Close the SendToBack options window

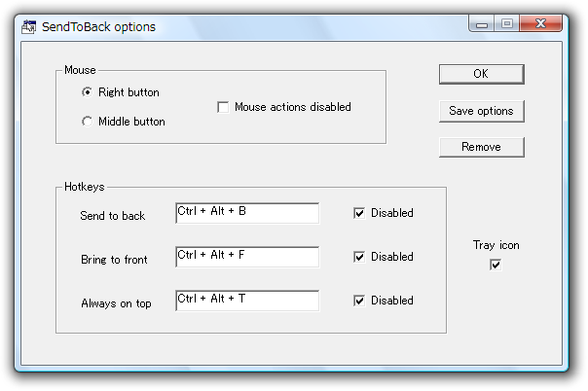(x=540, y=24)
